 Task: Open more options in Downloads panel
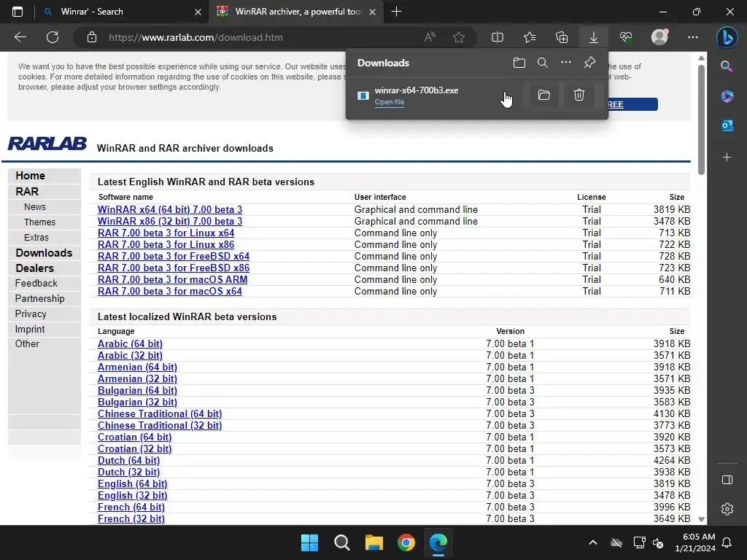click(x=566, y=63)
